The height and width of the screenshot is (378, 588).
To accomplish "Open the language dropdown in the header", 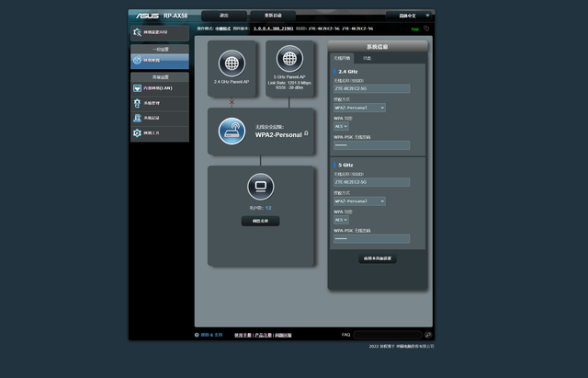I will tap(408, 16).
